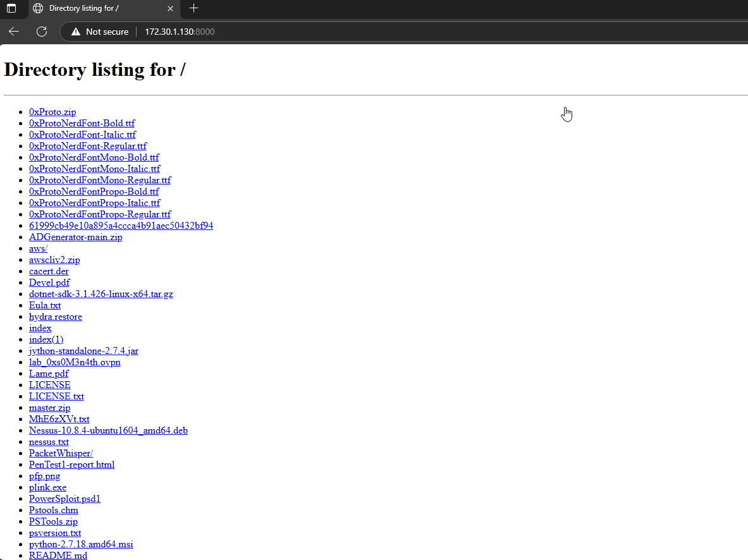Go back using the browser back arrow
The height and width of the screenshot is (560, 748).
(x=14, y=32)
